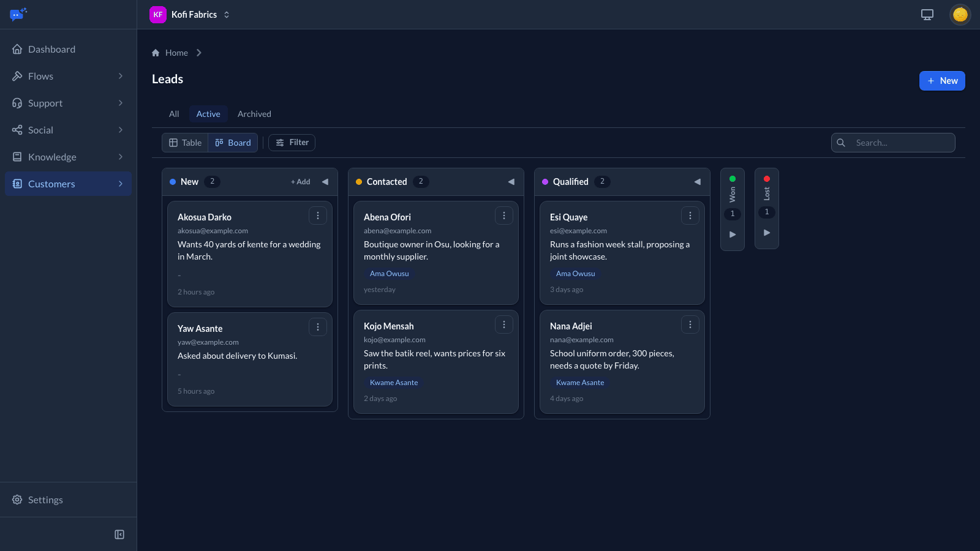Open options menu for Abena Ofori card
The image size is (980, 551).
pos(504,216)
